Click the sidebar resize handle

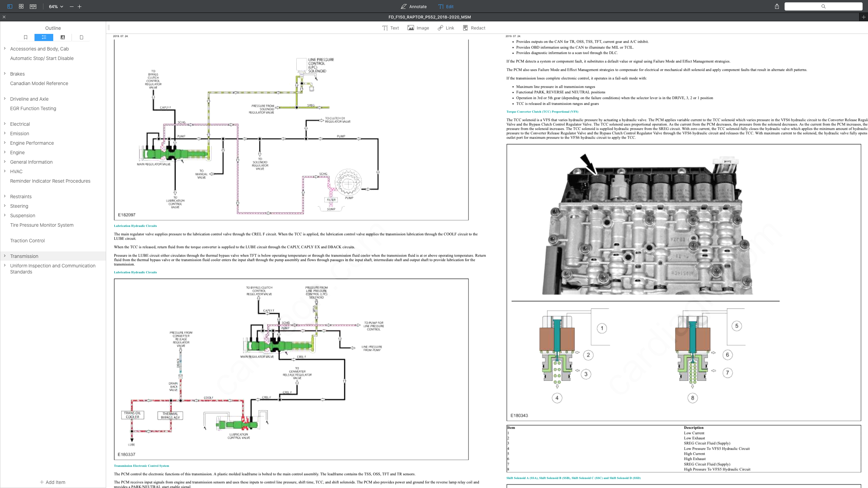click(108, 28)
